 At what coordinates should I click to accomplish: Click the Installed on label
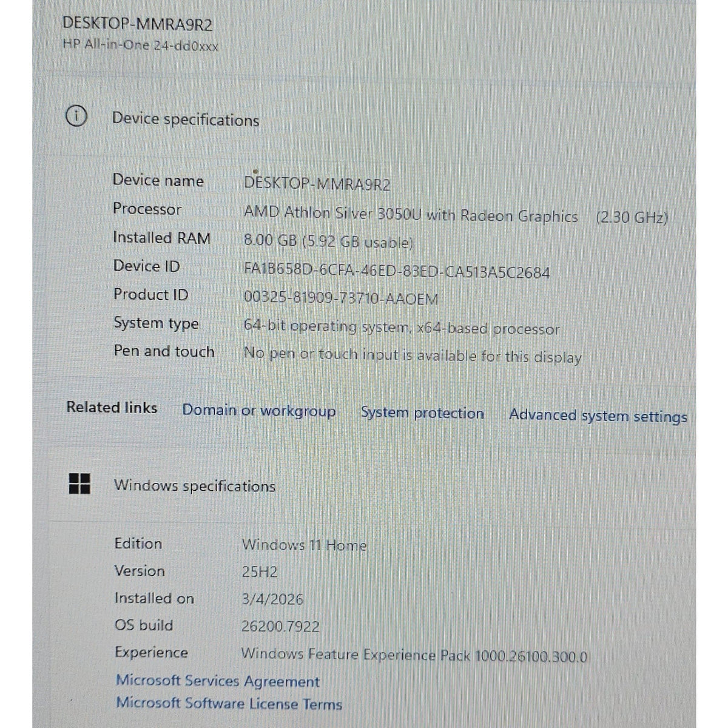point(155,598)
